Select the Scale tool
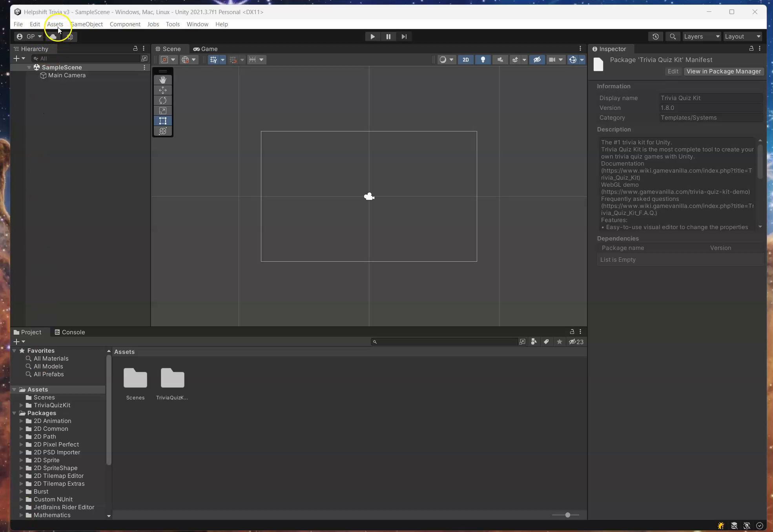 [163, 111]
